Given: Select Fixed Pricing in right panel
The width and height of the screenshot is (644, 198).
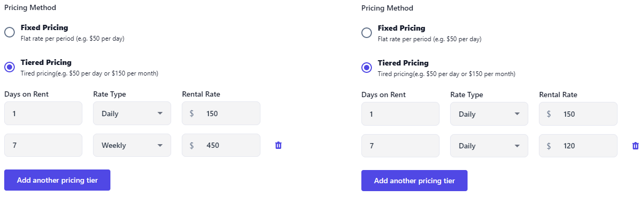Looking at the screenshot, I should [x=367, y=33].
